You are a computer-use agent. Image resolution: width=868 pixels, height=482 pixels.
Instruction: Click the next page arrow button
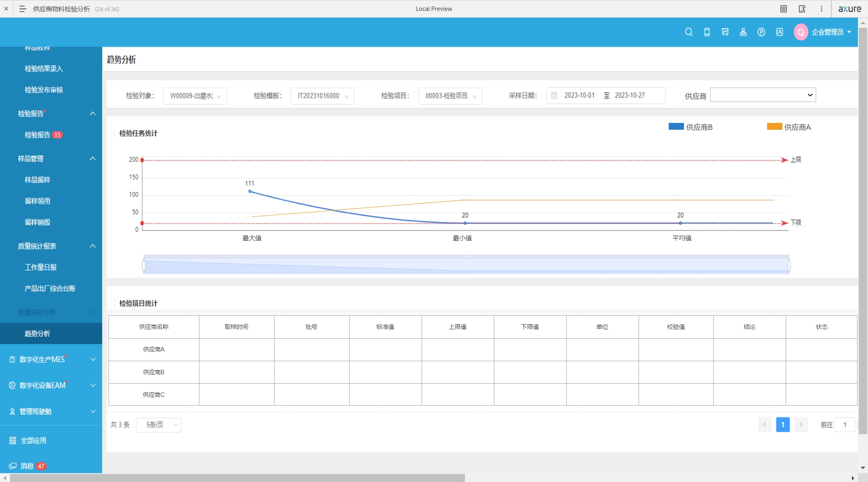click(801, 425)
